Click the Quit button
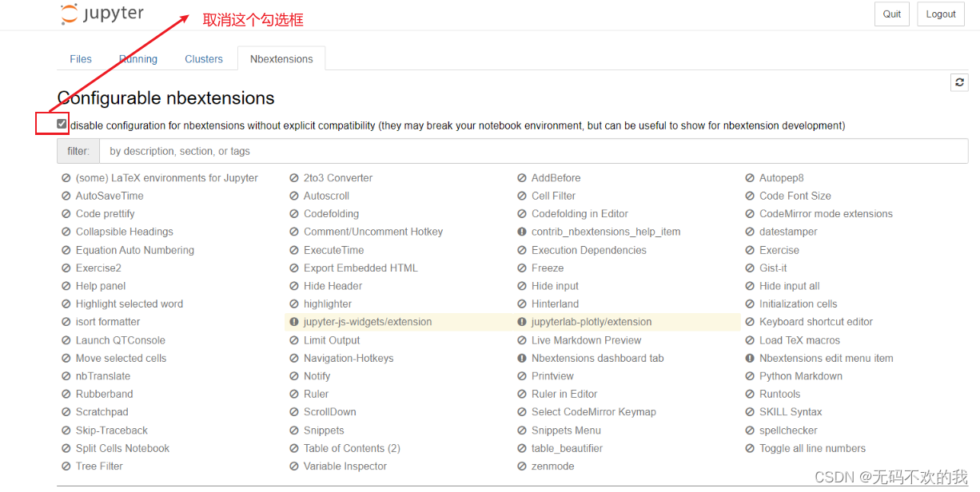 [892, 14]
